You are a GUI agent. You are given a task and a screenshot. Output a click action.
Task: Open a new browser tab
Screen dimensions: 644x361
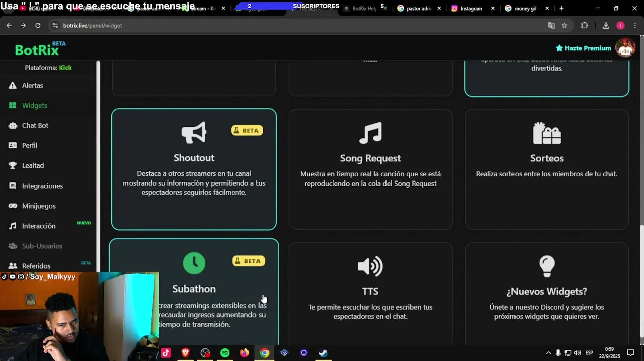(x=561, y=8)
